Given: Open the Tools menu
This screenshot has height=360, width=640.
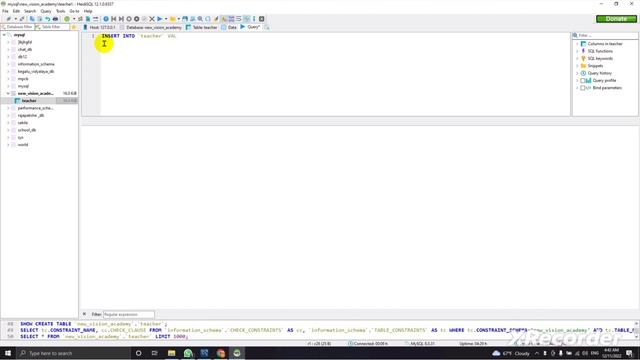Looking at the screenshot, I should tap(60, 11).
